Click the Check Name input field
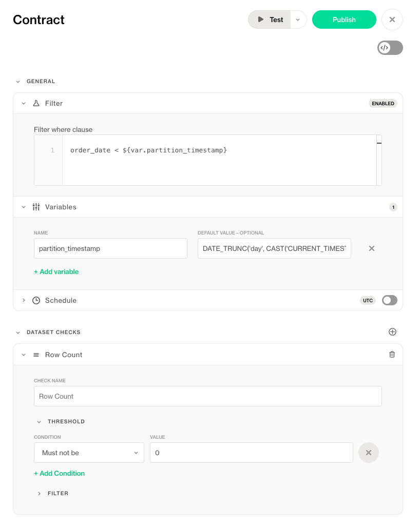Screen dimensions: 420x527 tap(207, 396)
